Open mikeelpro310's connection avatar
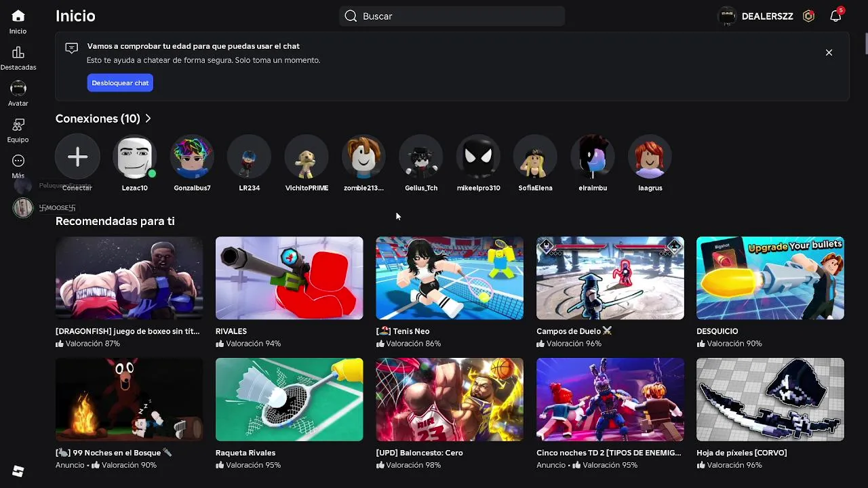The image size is (868, 488). tap(478, 157)
